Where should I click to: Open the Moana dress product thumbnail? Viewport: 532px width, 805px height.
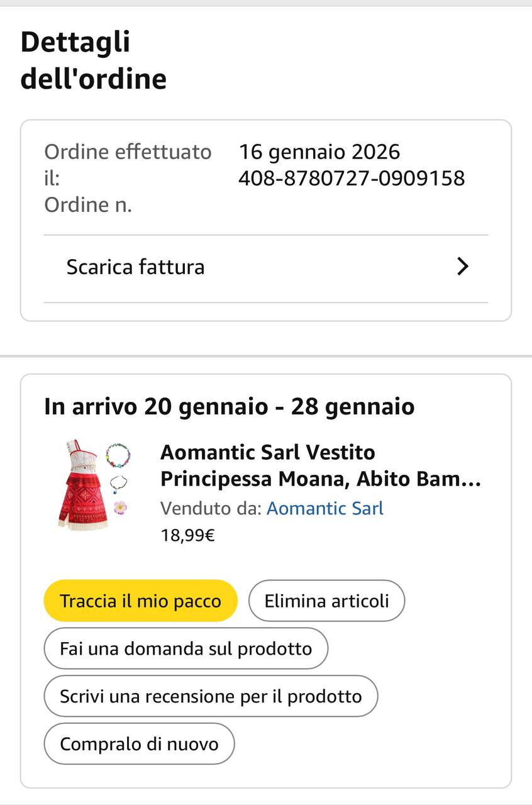pos(94,486)
